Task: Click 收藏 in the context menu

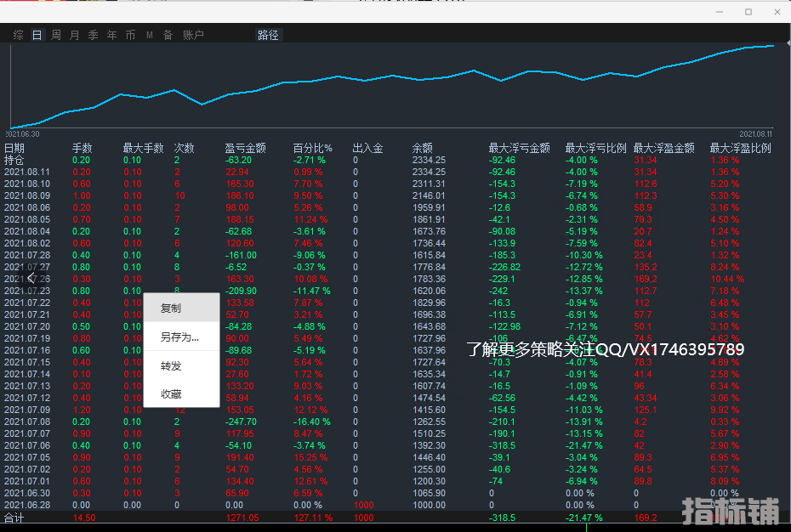Action: [x=171, y=394]
